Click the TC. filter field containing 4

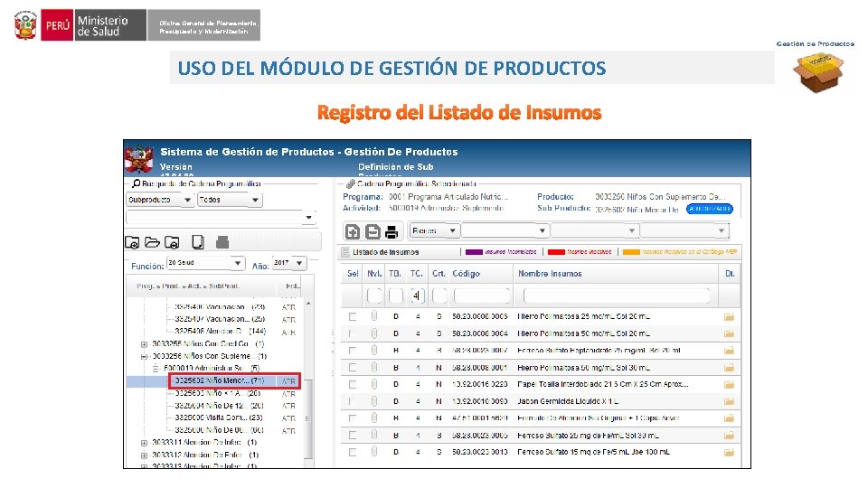coord(418,296)
